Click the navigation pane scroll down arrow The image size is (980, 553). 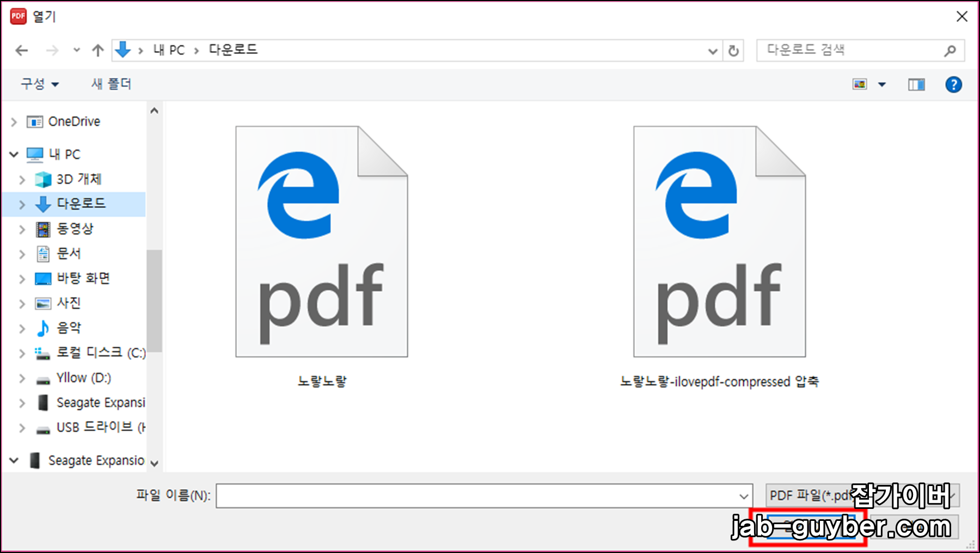(155, 464)
